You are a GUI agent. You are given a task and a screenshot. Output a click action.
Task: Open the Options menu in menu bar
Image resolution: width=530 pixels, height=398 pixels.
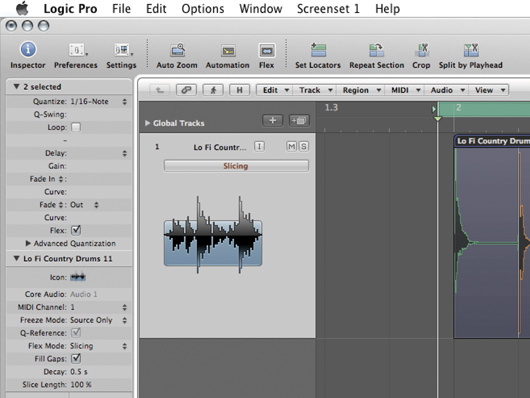(x=203, y=8)
